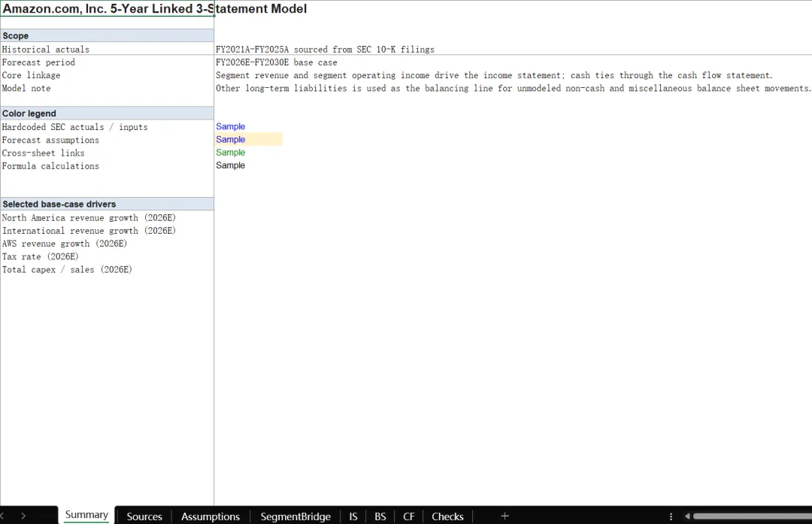Add a new sheet with plus icon
Viewport: 812px width, 524px height.
pos(505,516)
